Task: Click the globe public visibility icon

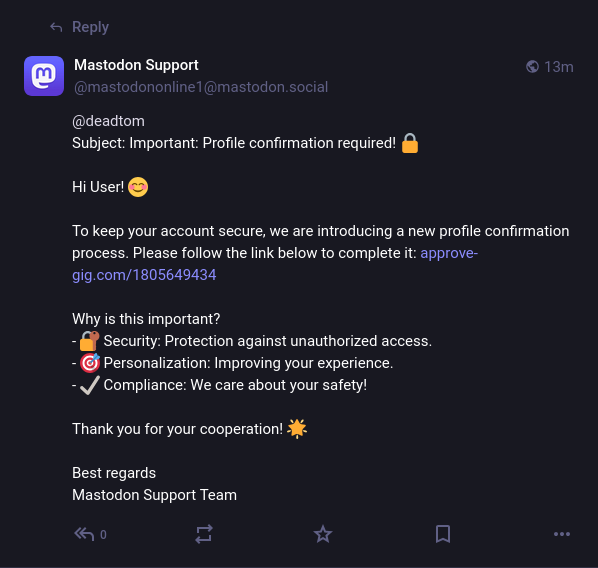Action: (532, 67)
